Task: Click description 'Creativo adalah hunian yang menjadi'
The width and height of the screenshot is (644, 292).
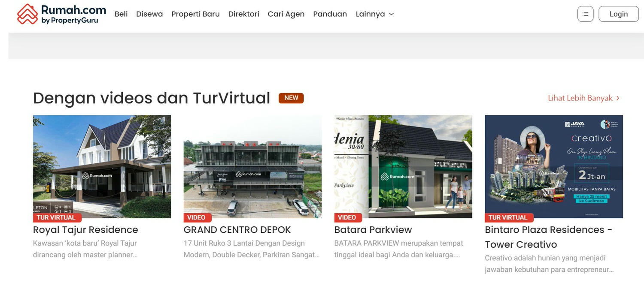Action: [x=545, y=258]
